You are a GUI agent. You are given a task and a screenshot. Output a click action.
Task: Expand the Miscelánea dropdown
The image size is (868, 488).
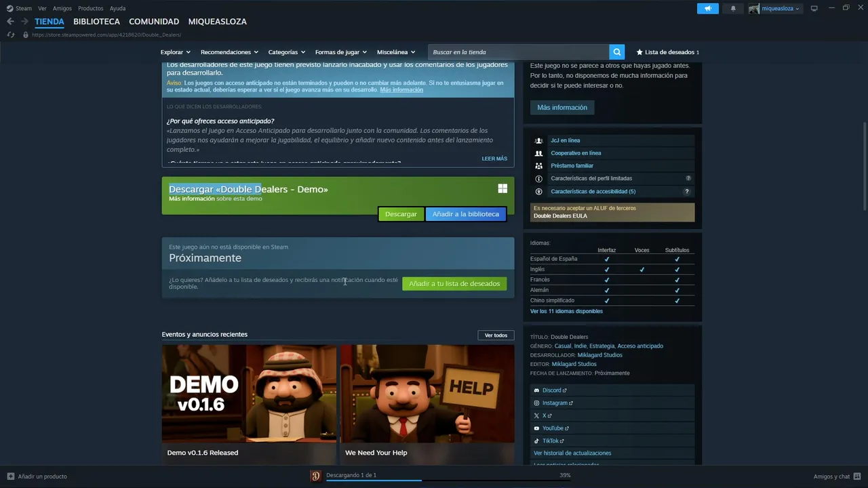tap(396, 52)
